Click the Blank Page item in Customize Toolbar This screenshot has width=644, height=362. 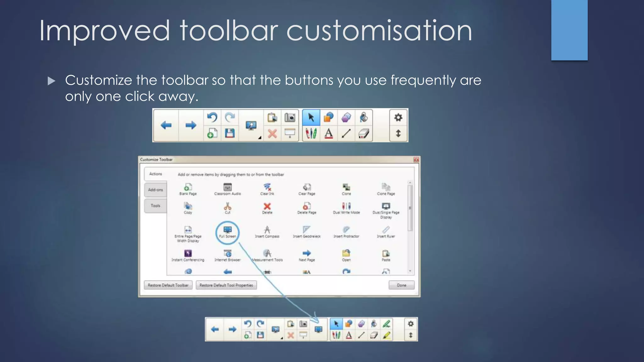188,189
